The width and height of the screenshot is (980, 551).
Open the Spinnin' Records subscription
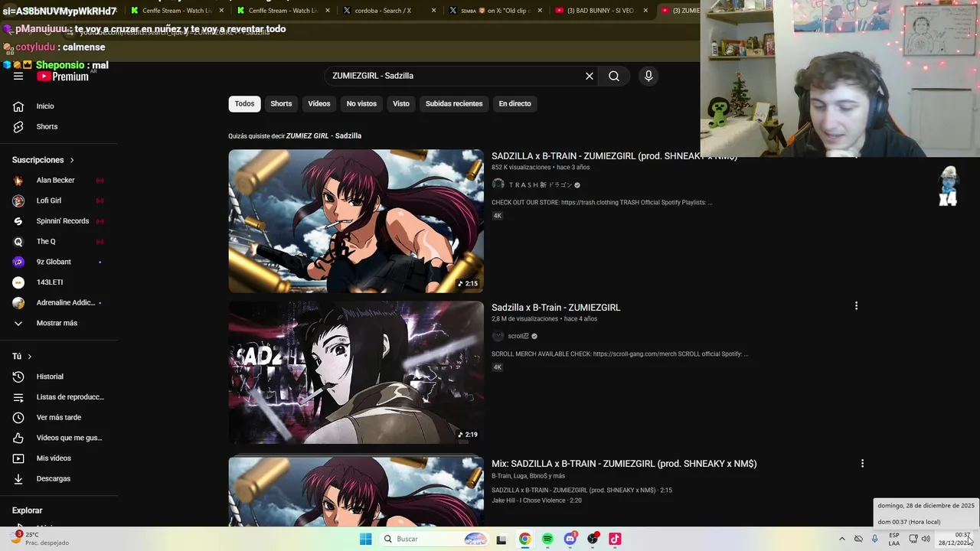tap(58, 221)
